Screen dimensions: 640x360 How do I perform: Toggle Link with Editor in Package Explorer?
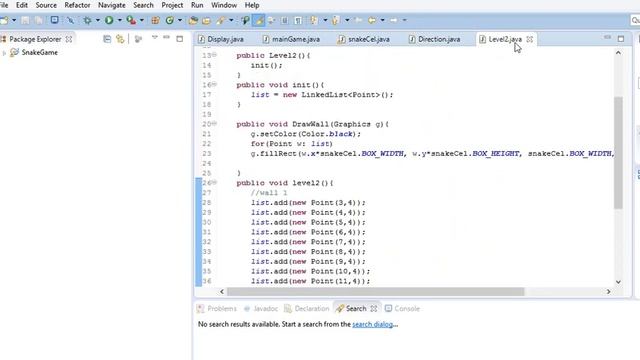click(x=120, y=39)
